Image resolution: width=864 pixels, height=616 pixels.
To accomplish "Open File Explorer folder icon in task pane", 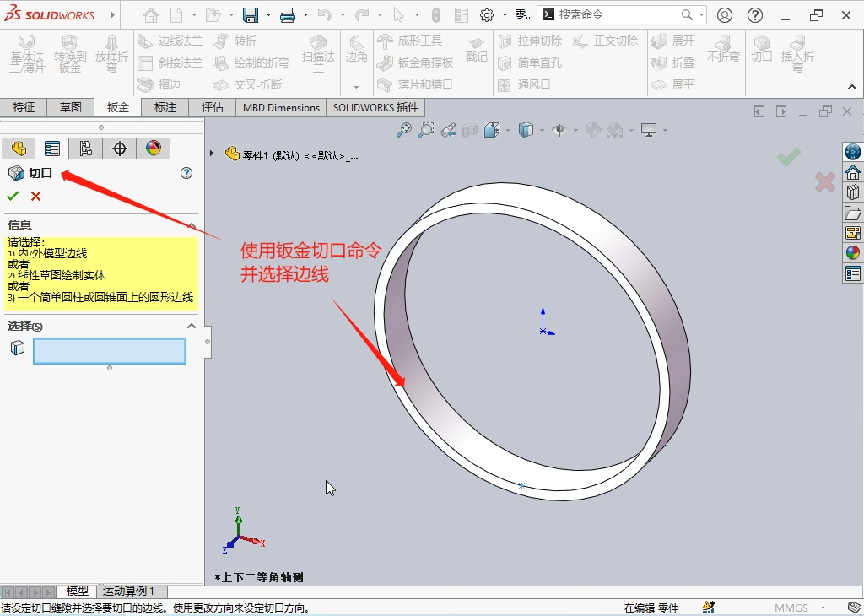I will pos(852,213).
